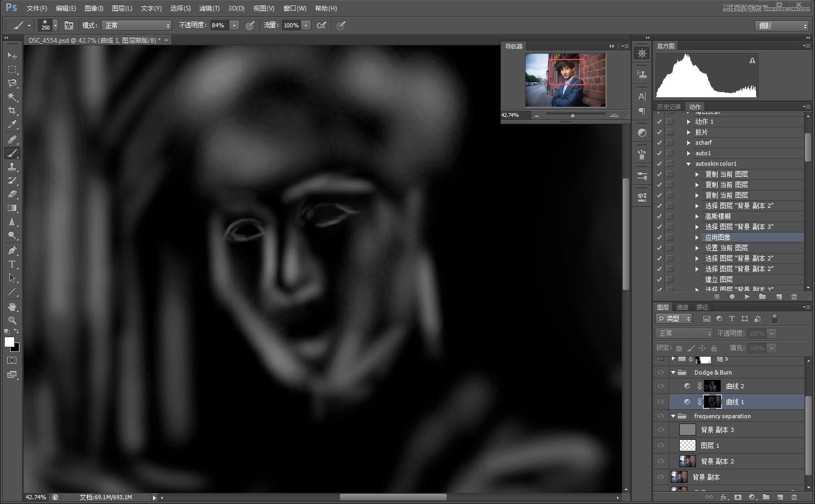
Task: Select the Gradient tool
Action: [12, 208]
